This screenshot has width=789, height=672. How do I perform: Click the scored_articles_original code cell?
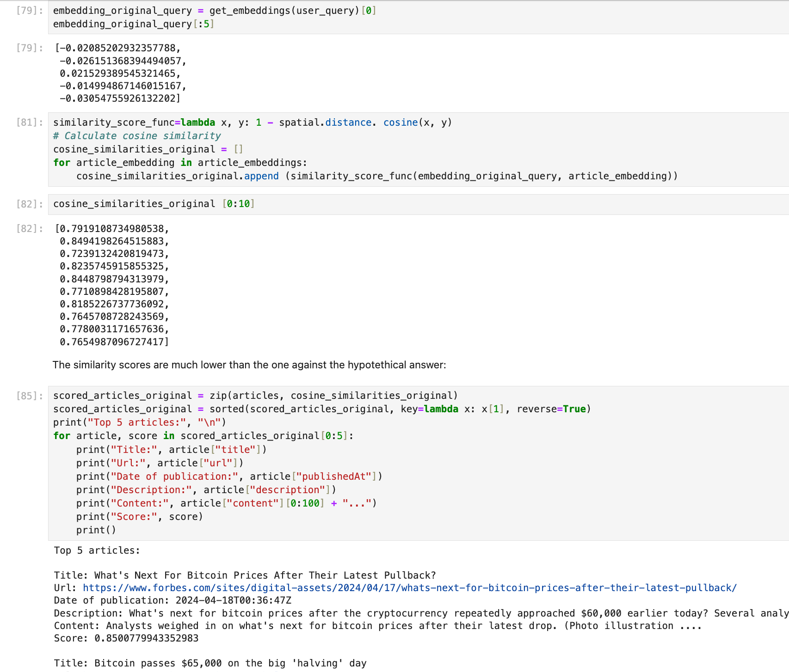[419, 463]
